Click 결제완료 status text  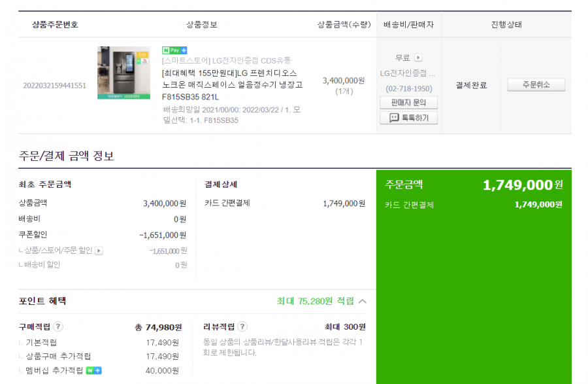(471, 85)
